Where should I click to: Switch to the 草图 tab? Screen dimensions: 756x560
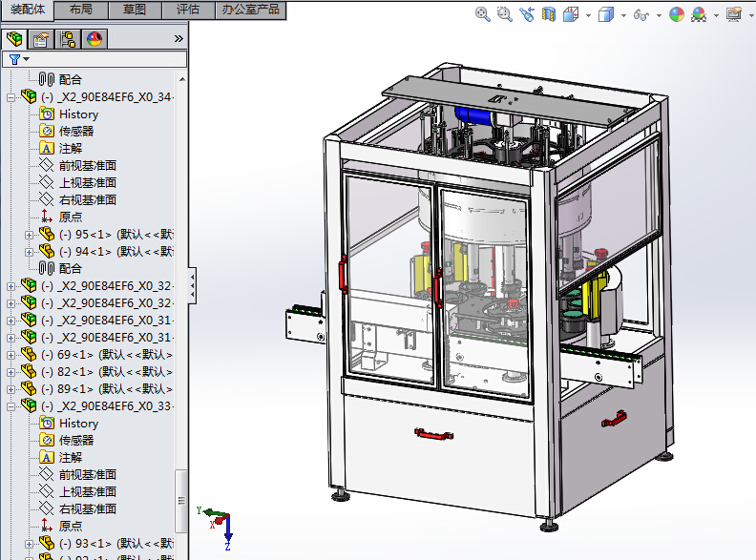135,10
